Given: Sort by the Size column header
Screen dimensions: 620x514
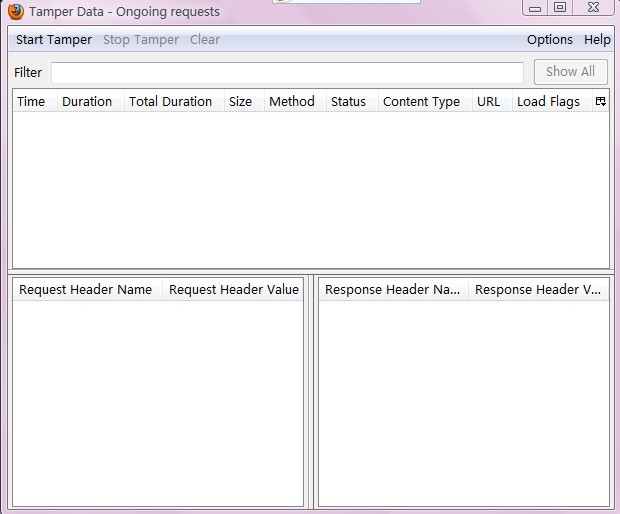Looking at the screenshot, I should pos(244,101).
